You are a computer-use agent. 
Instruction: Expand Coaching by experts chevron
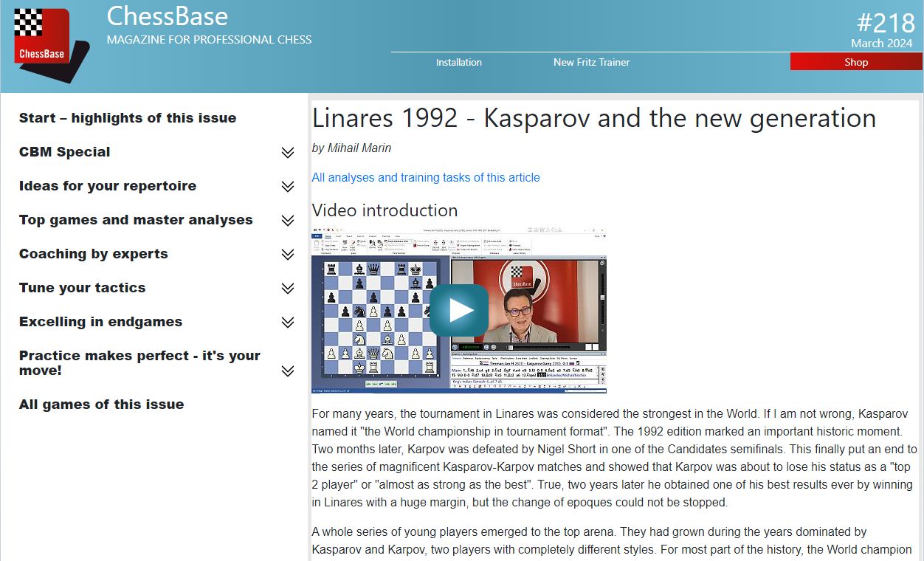288,255
